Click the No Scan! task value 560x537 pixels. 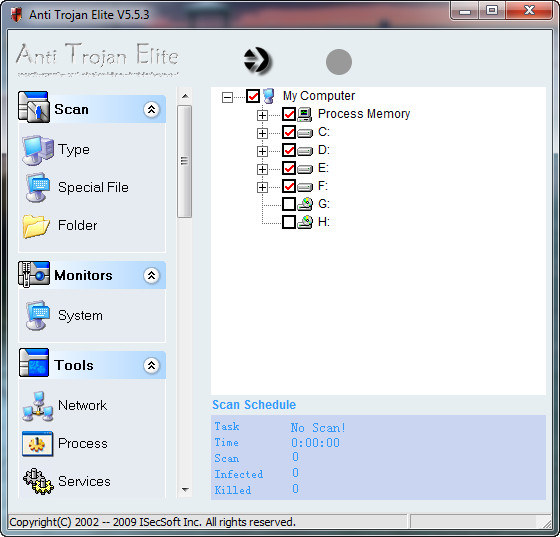click(x=318, y=427)
